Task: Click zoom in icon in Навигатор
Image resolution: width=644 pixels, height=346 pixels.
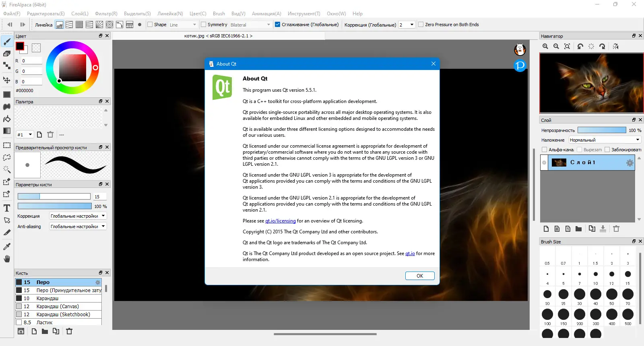Action: tap(545, 46)
